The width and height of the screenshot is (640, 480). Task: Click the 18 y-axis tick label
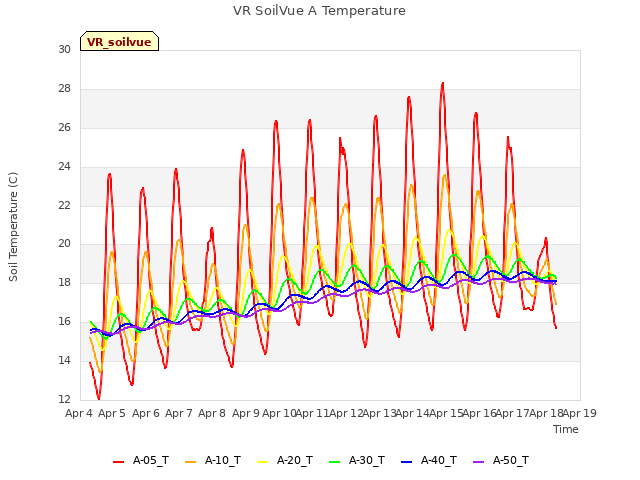point(64,282)
